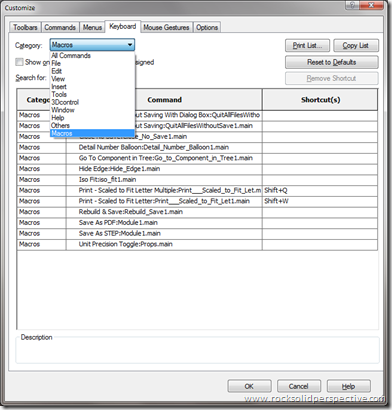Click the Shortcut(s) column header
The height and width of the screenshot is (410, 392).
tap(320, 100)
